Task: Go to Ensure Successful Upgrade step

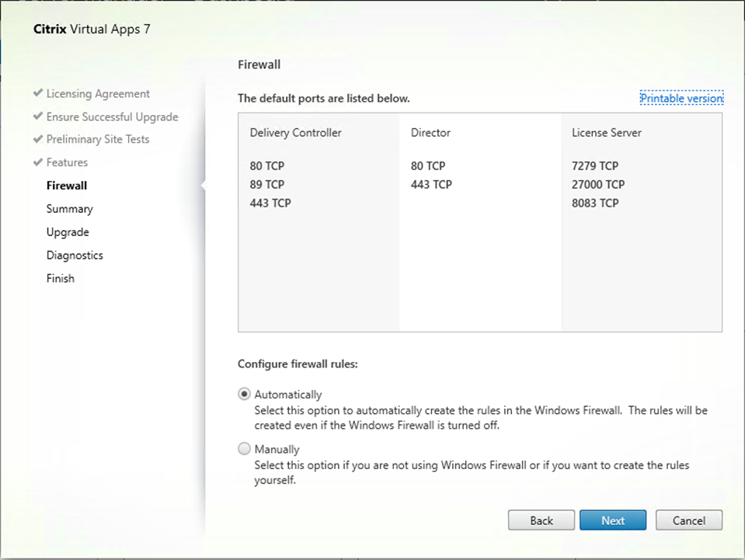Action: pos(112,117)
